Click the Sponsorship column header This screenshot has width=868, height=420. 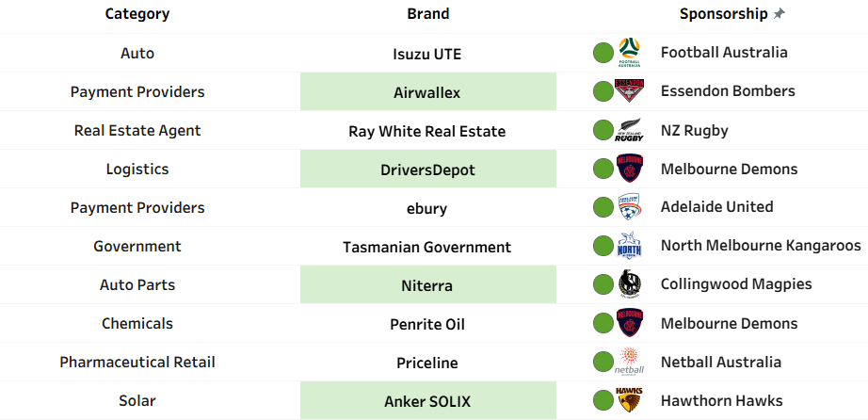pyautogui.click(x=724, y=14)
